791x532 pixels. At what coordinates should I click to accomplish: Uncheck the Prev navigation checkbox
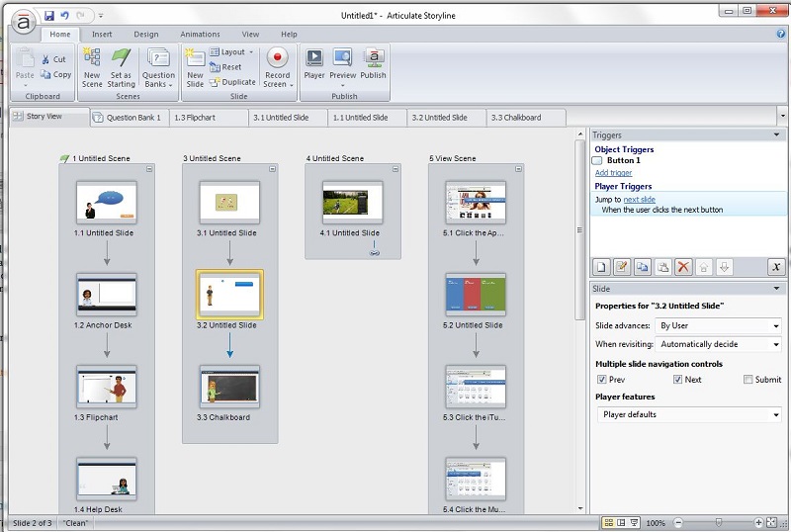[601, 380]
